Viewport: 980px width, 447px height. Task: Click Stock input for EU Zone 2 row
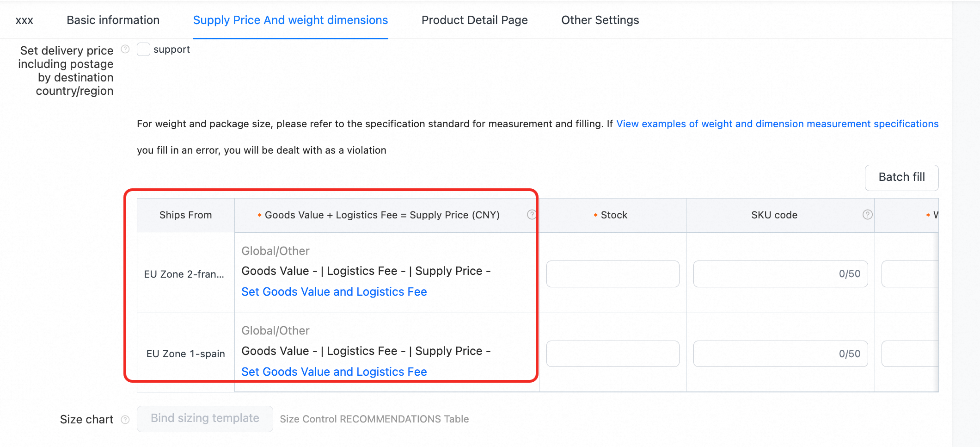612,274
